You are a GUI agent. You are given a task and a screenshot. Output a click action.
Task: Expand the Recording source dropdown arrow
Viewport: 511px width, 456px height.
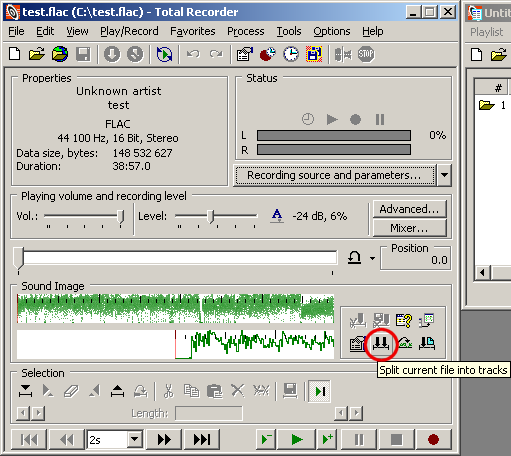coord(444,175)
